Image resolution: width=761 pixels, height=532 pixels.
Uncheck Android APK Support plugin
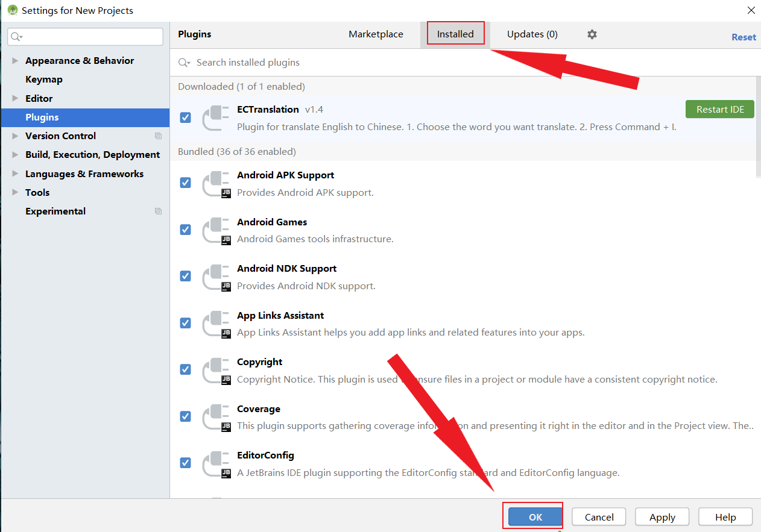coord(186,183)
